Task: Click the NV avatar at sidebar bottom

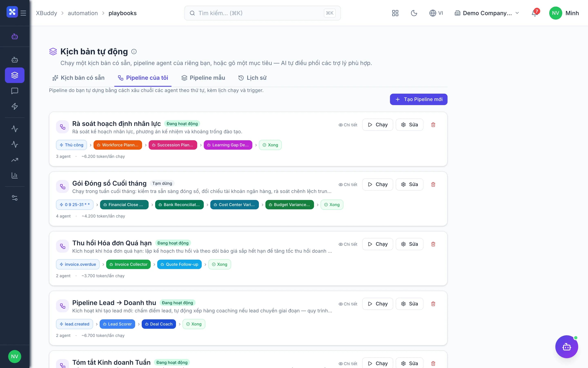Action: point(14,357)
